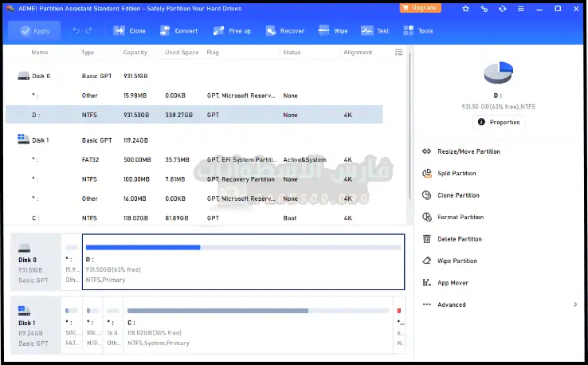Open the Wipe toolbar menu

(x=333, y=31)
